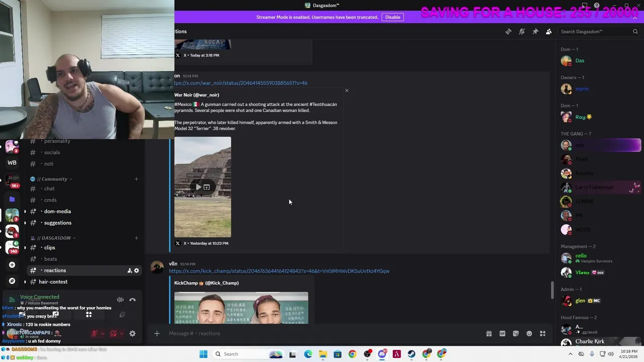644x362 pixels.
Task: Show hidden system tray icons
Action: (x=570, y=354)
